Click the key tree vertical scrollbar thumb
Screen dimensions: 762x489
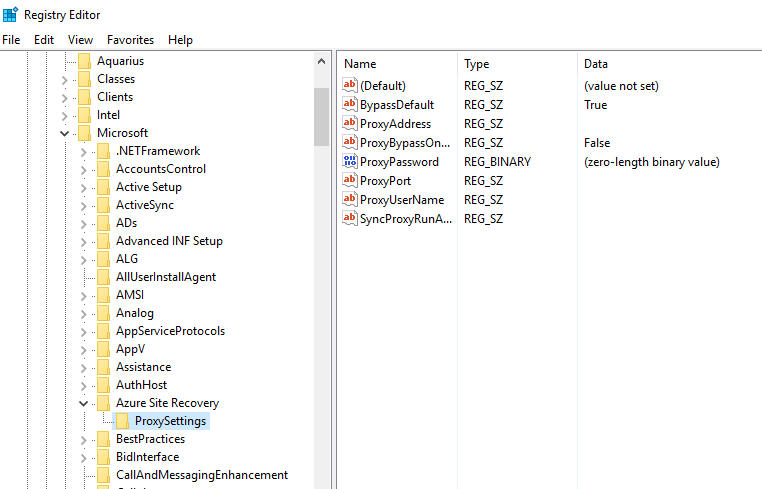click(321, 117)
